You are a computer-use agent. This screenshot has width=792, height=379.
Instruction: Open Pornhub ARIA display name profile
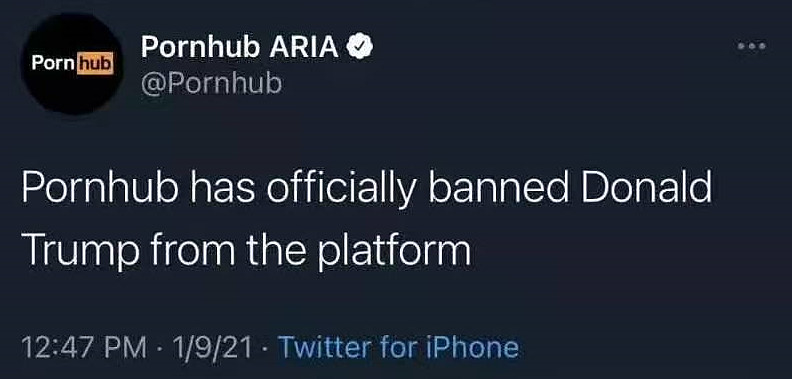point(240,47)
